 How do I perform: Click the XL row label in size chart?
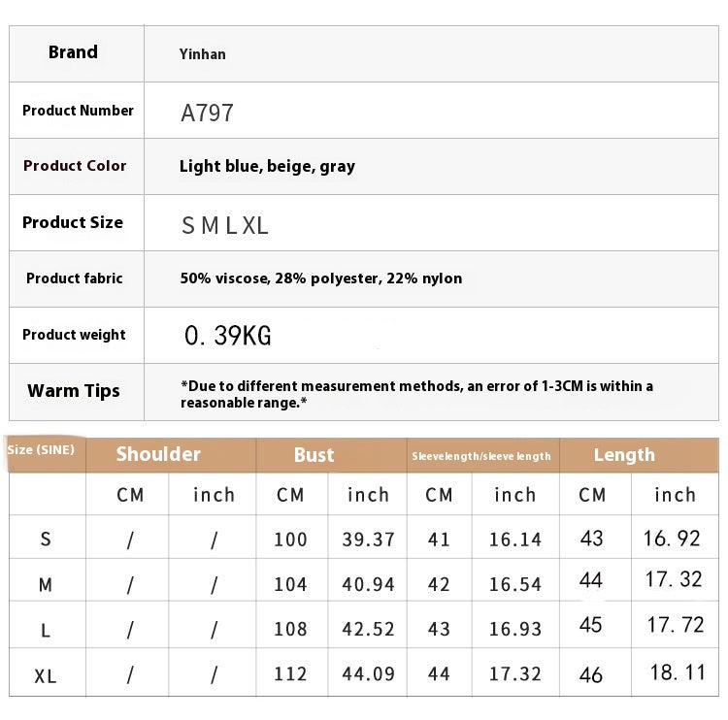[x=46, y=676]
